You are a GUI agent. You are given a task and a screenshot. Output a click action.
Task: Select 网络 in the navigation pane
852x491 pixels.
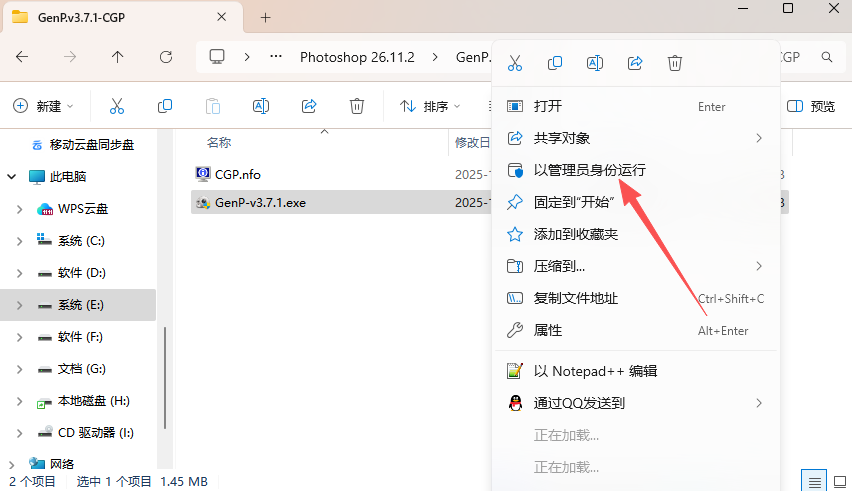point(61,464)
